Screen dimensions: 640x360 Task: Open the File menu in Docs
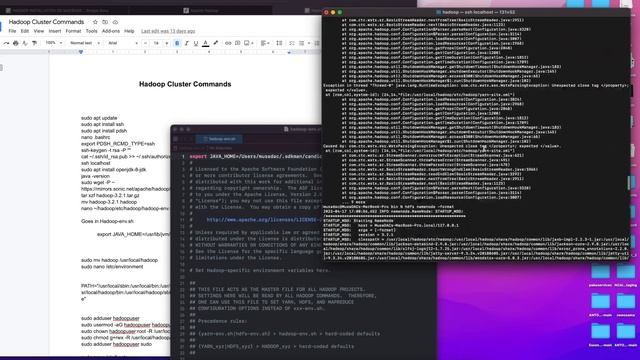click(x=12, y=31)
